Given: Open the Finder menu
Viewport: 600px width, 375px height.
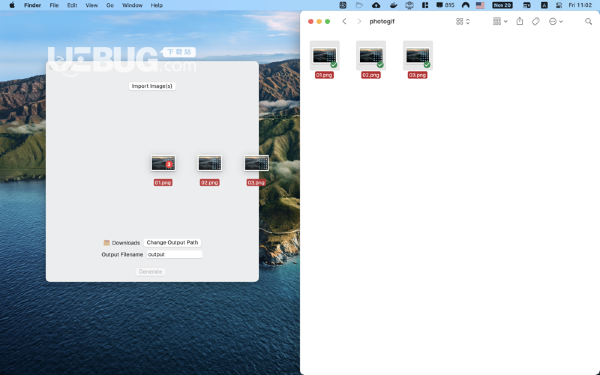Looking at the screenshot, I should pyautogui.click(x=33, y=5).
